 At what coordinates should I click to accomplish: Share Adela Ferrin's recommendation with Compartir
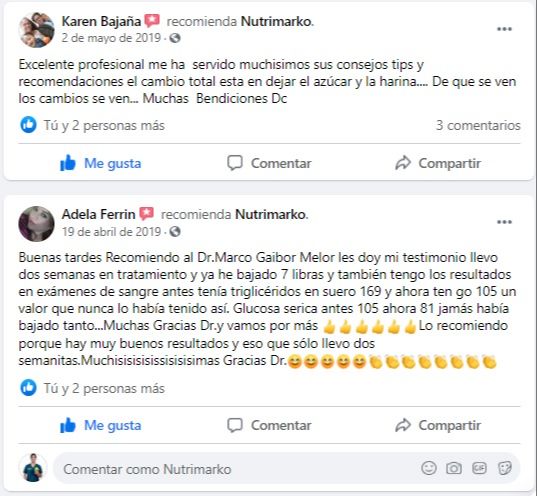[x=438, y=425]
